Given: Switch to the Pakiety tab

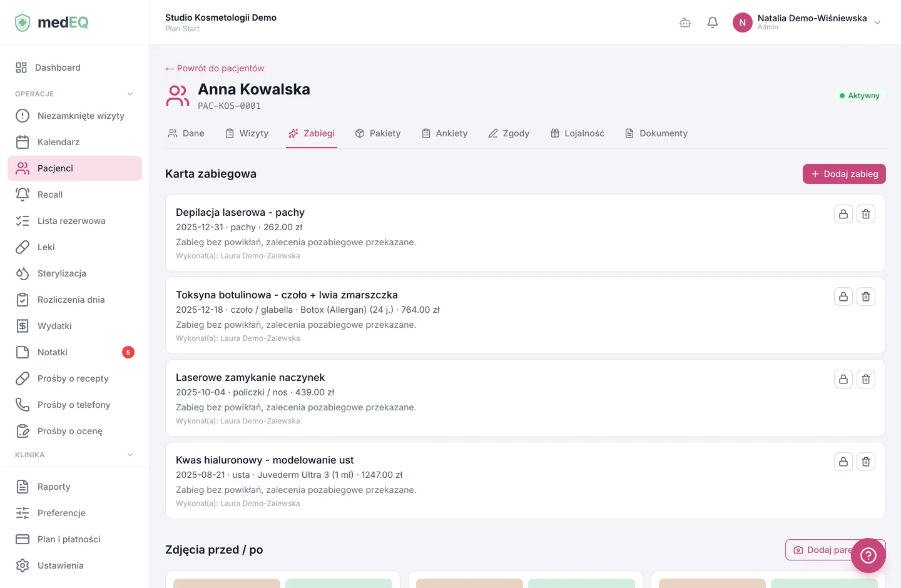Looking at the screenshot, I should click(x=378, y=133).
